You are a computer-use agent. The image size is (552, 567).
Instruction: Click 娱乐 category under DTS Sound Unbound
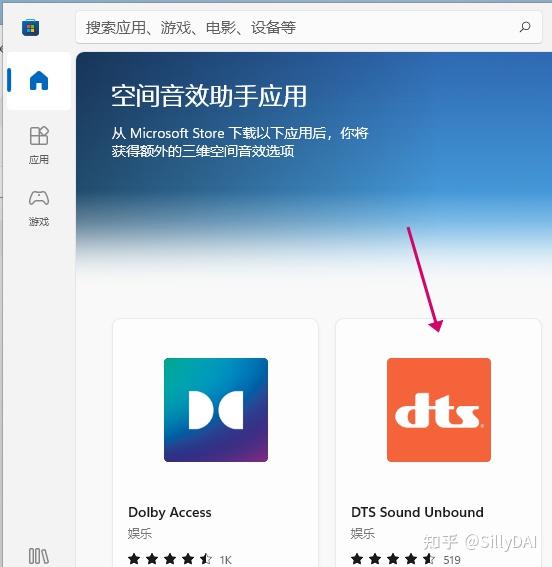click(x=363, y=533)
